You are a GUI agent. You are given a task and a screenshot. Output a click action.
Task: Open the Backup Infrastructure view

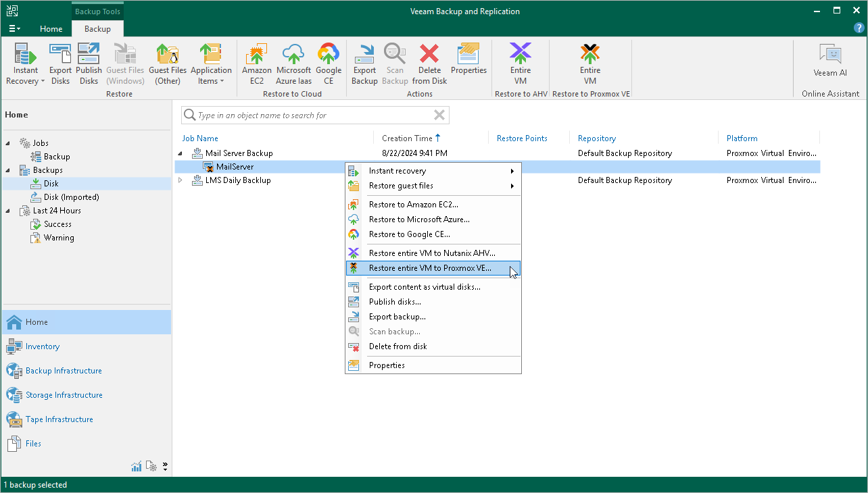coord(87,371)
